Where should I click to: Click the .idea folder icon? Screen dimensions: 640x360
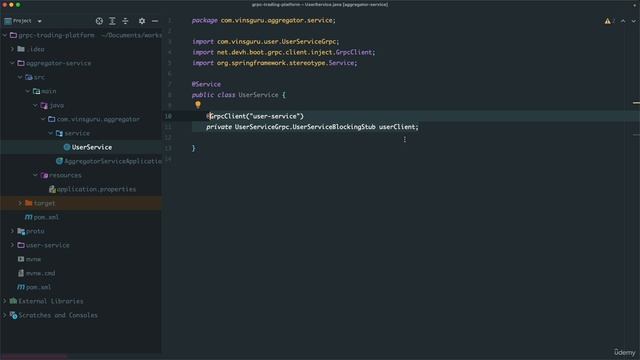click(21, 49)
